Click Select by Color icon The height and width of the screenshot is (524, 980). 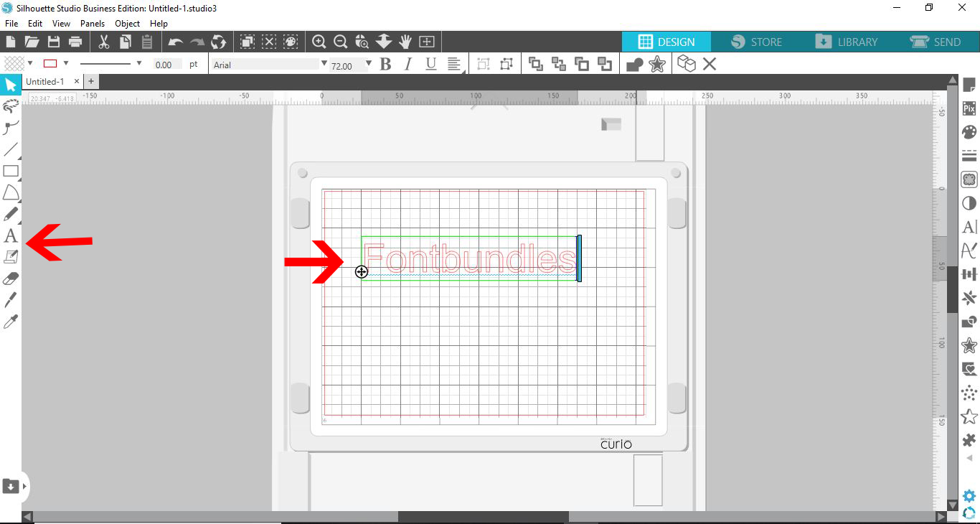(x=291, y=42)
